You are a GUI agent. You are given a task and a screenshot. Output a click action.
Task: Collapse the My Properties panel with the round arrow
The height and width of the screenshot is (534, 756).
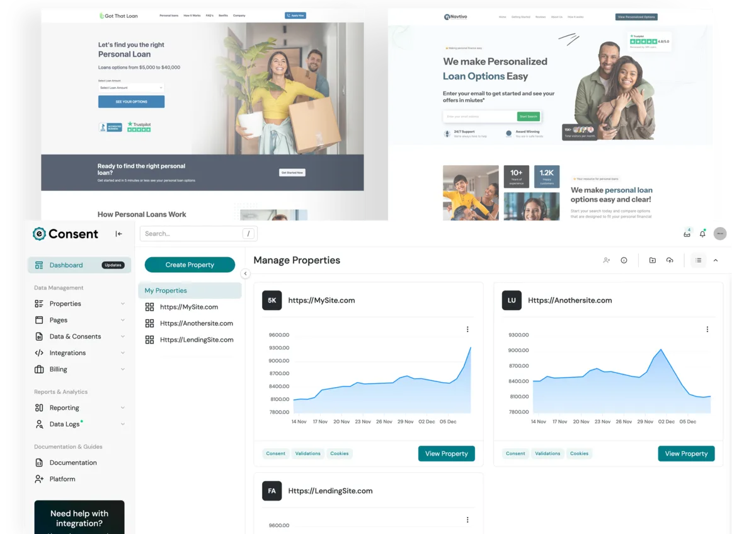(x=245, y=274)
